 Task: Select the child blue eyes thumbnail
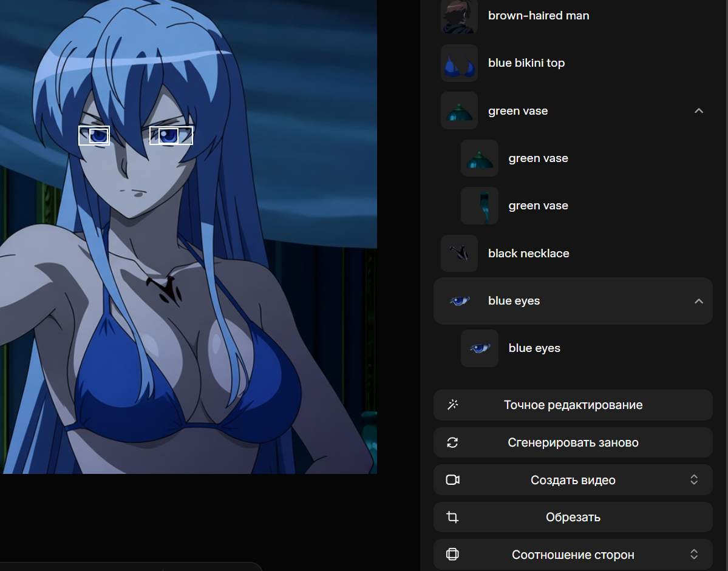click(x=480, y=348)
